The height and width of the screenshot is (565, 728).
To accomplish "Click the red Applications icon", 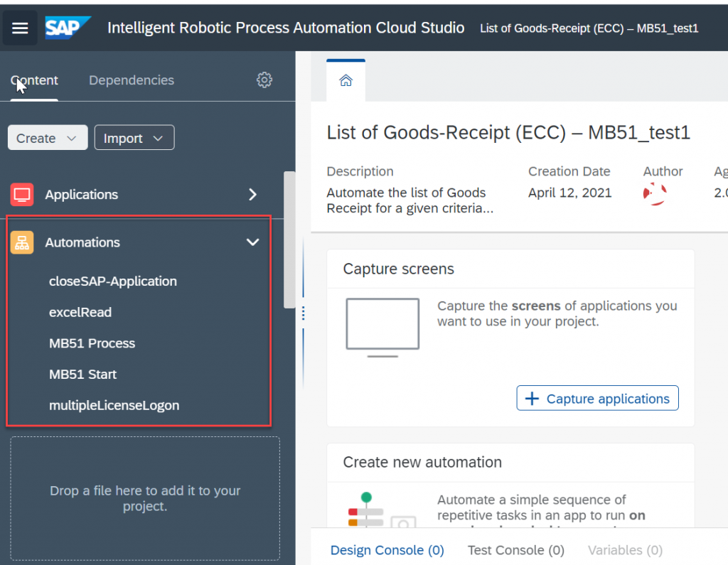I will pyautogui.click(x=22, y=195).
